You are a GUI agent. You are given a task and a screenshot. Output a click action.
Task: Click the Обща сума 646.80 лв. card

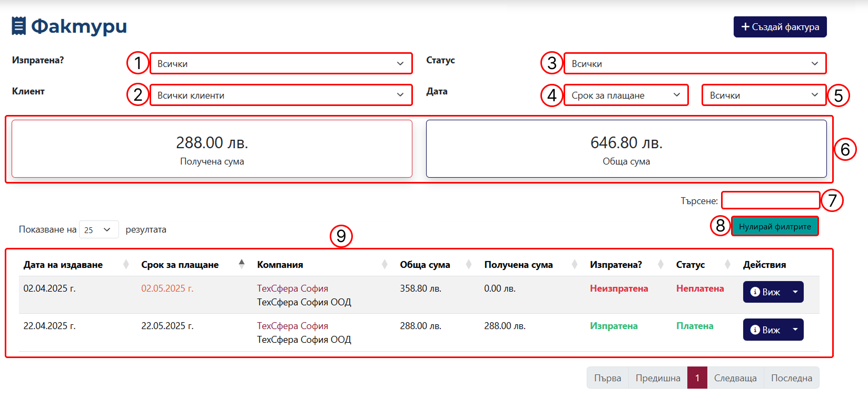tap(626, 149)
